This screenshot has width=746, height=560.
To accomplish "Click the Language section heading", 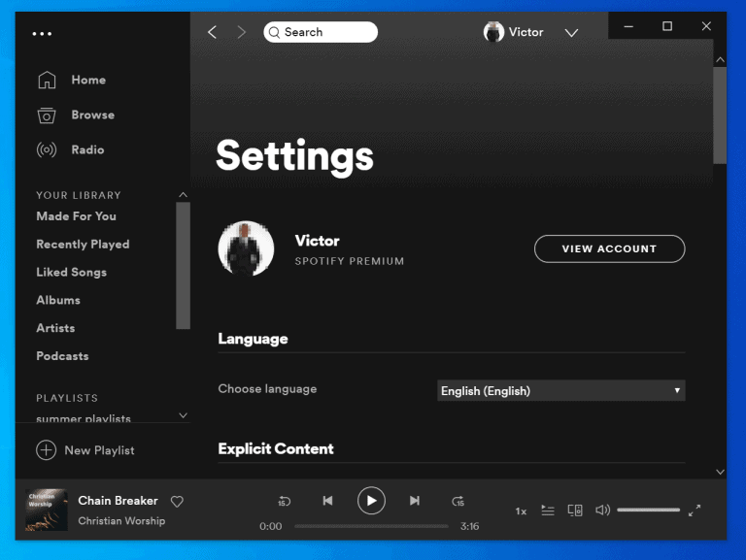I will 253,339.
